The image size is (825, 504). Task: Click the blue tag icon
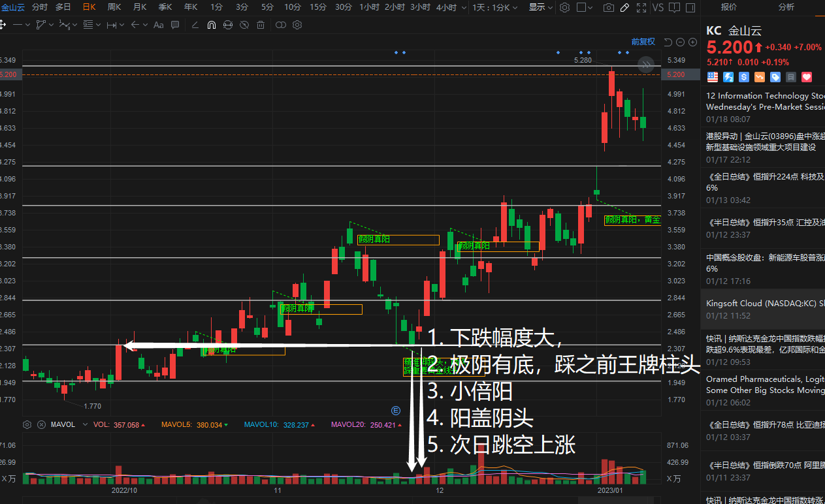click(x=775, y=77)
